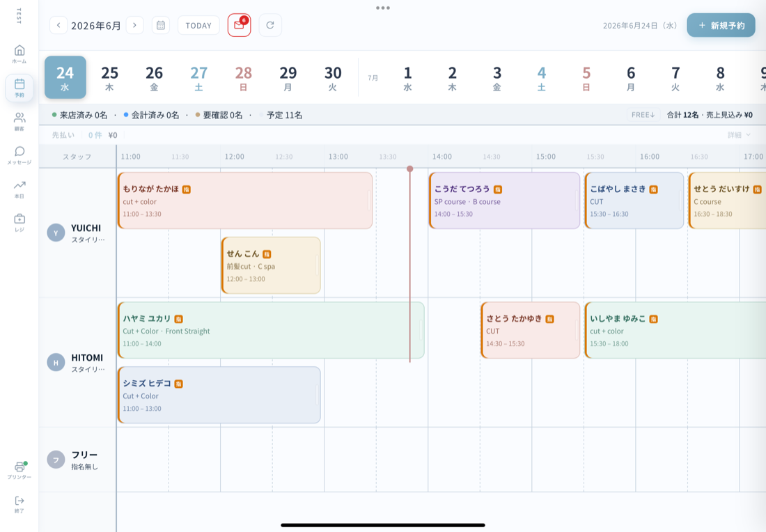Click the 先払い 0件 ¥0 summary
Screen dimensions: 766x532
[84, 135]
